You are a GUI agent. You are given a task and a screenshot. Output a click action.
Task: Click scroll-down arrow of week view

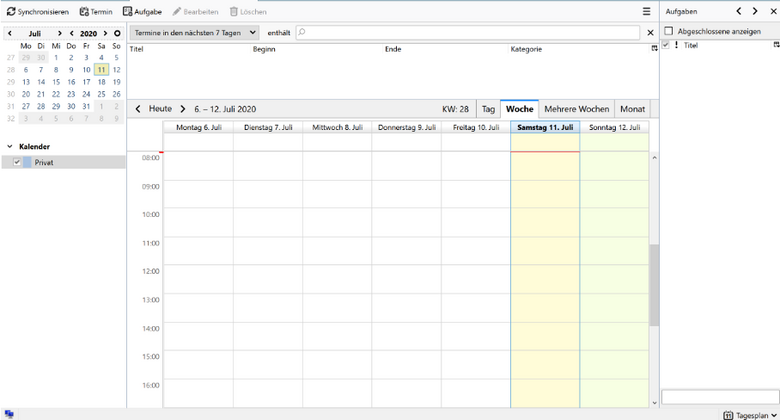(x=654, y=403)
